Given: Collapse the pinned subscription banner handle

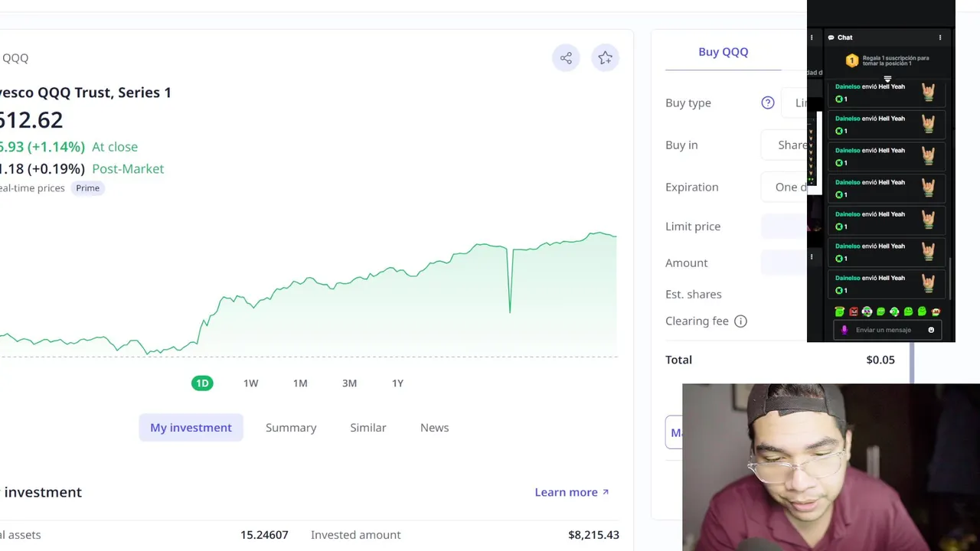Looking at the screenshot, I should click(887, 79).
